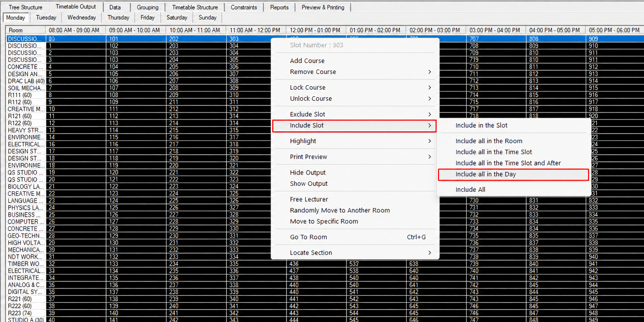Switch to Saturday day tab
Viewport: 644px width, 322px height.
coord(177,17)
